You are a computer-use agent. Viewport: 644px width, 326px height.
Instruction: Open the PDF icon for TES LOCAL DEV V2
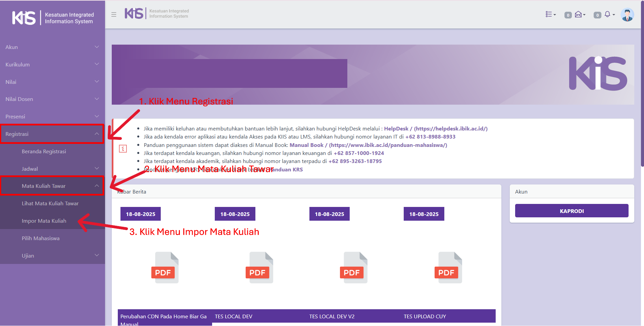pos(355,268)
